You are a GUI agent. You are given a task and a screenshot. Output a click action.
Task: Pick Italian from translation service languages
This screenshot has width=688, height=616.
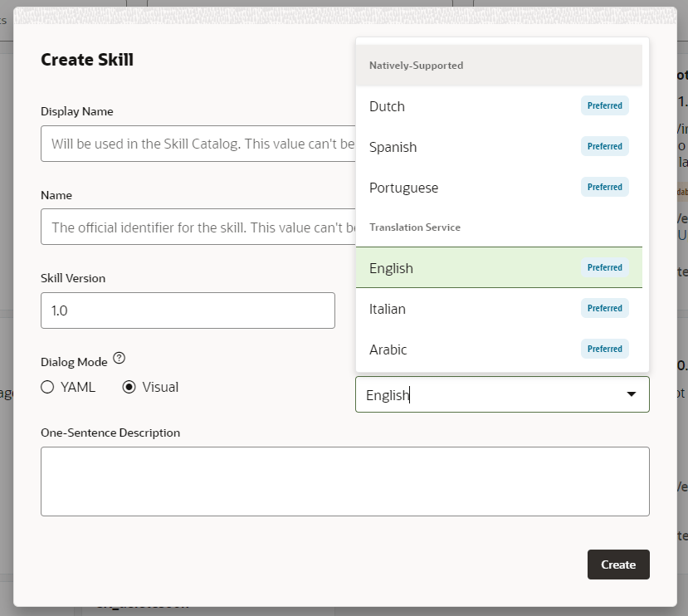388,309
